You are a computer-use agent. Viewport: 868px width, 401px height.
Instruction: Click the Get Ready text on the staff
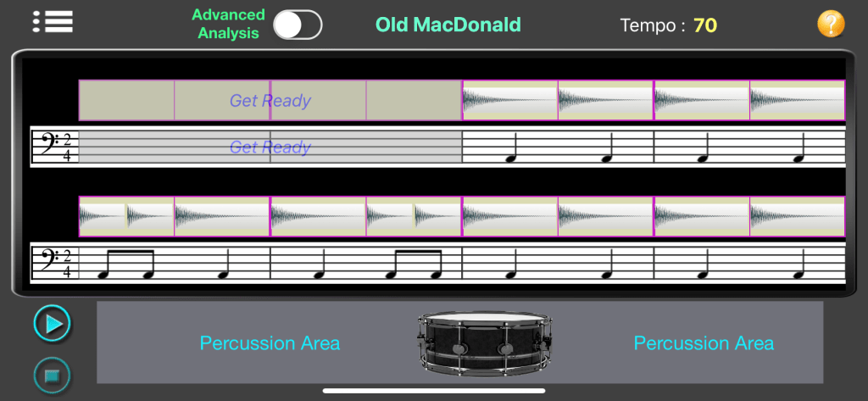270,148
